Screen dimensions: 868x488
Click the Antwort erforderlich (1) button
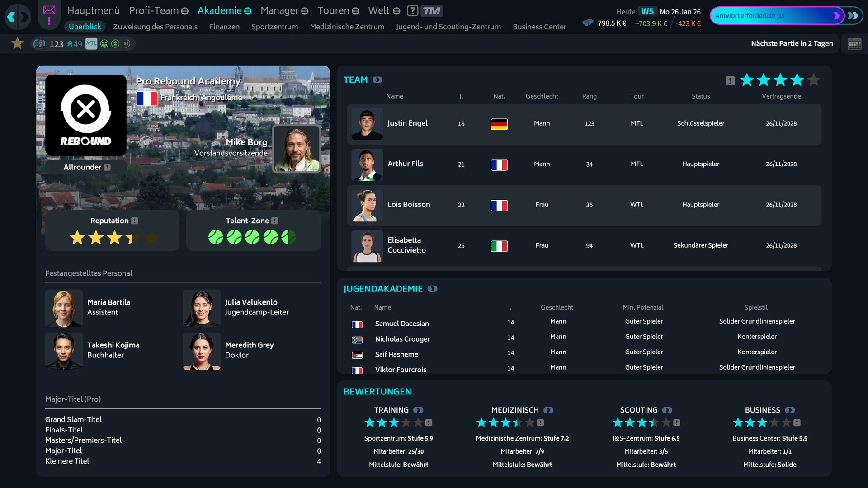point(777,16)
